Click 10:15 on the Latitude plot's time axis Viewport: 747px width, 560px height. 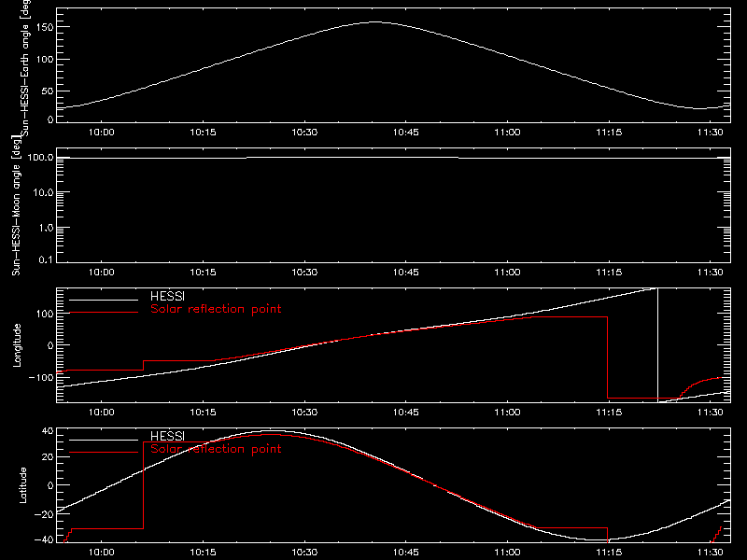203,552
